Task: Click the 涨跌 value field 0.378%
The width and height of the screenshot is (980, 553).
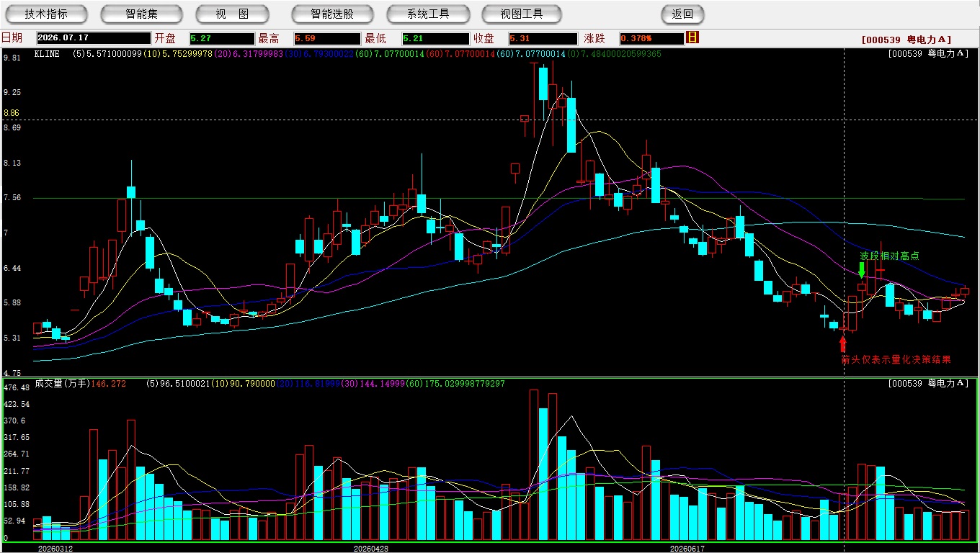Action: 651,38
